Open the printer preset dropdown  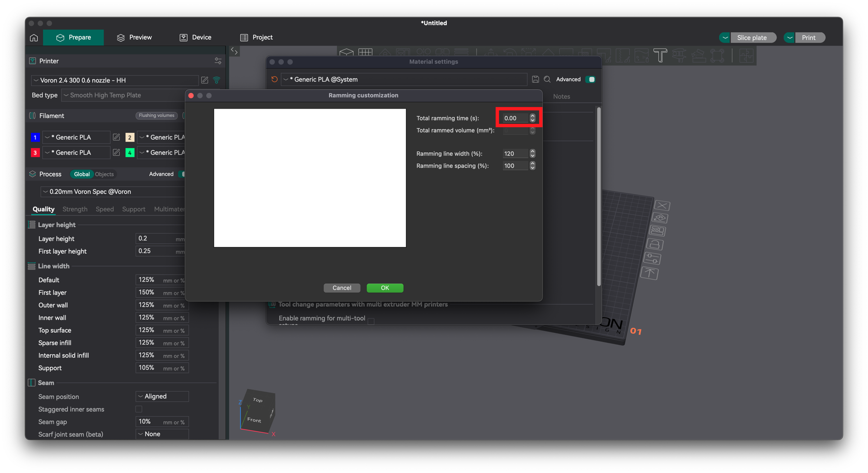[x=115, y=80]
